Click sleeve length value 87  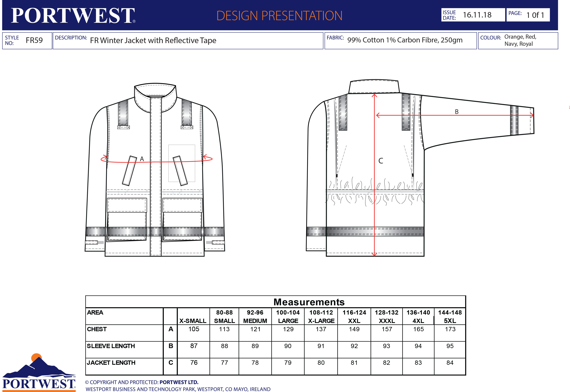click(194, 346)
